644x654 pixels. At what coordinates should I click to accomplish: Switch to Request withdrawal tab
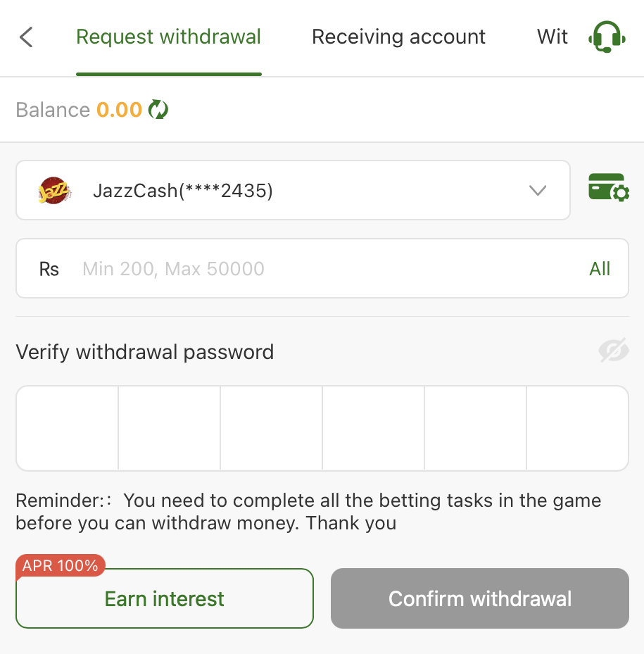coord(168,37)
